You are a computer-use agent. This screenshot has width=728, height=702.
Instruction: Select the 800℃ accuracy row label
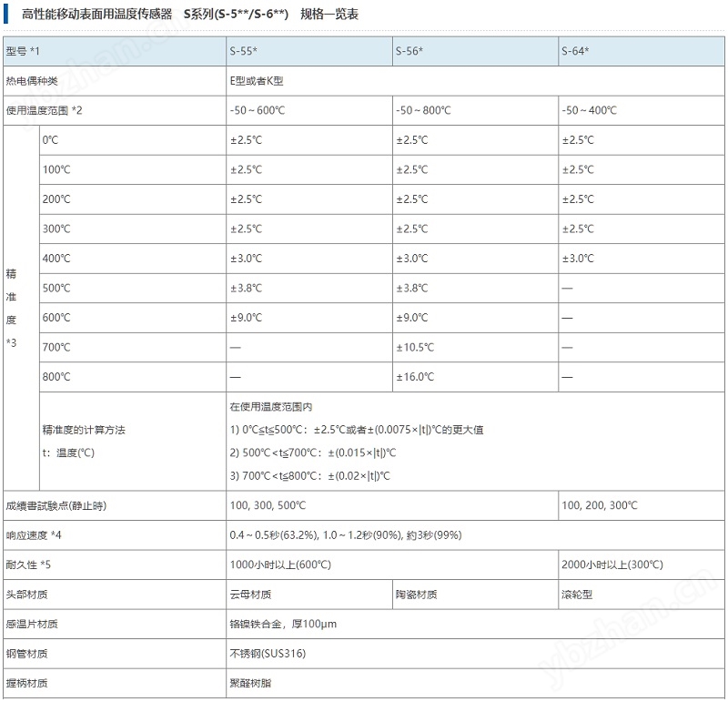click(56, 377)
